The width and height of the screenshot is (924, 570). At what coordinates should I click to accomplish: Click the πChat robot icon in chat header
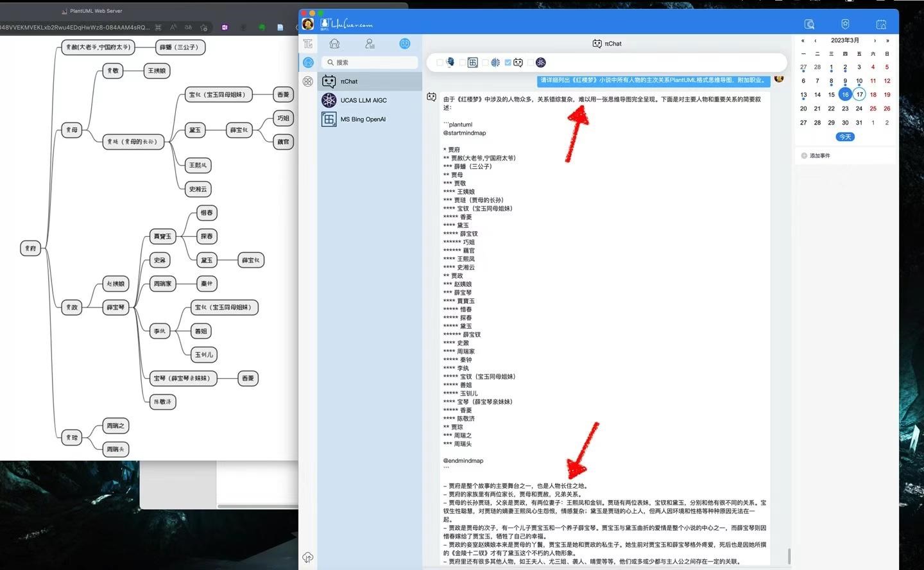click(597, 44)
